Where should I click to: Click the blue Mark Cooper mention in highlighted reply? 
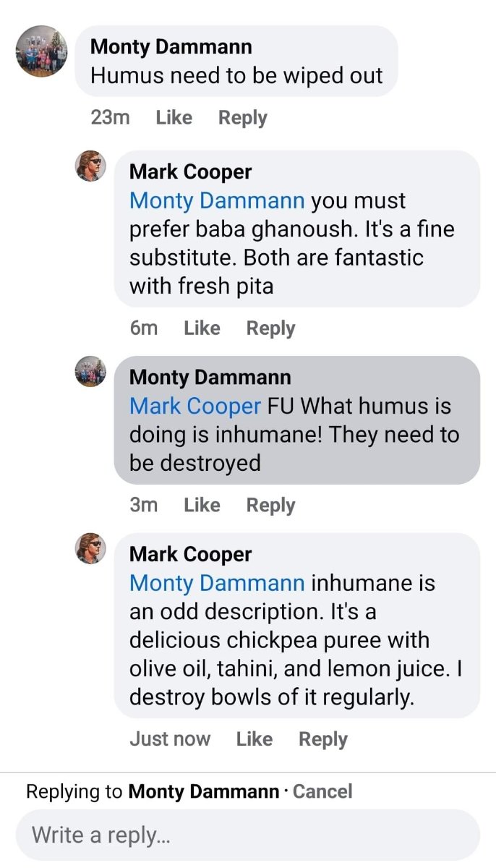tap(194, 406)
